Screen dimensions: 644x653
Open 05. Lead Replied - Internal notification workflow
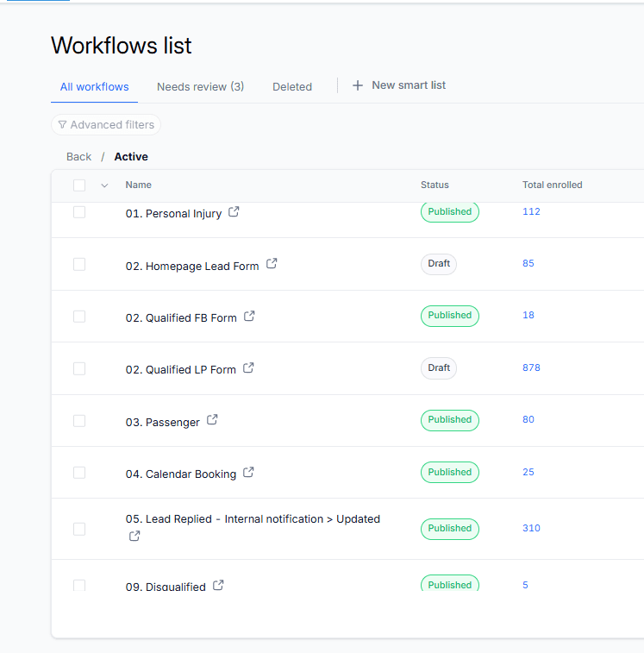coord(253,519)
